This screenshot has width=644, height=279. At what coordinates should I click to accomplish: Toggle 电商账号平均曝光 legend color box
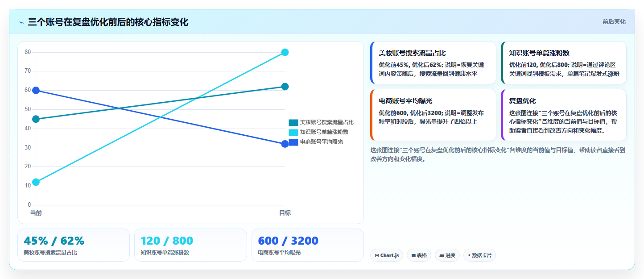click(293, 142)
